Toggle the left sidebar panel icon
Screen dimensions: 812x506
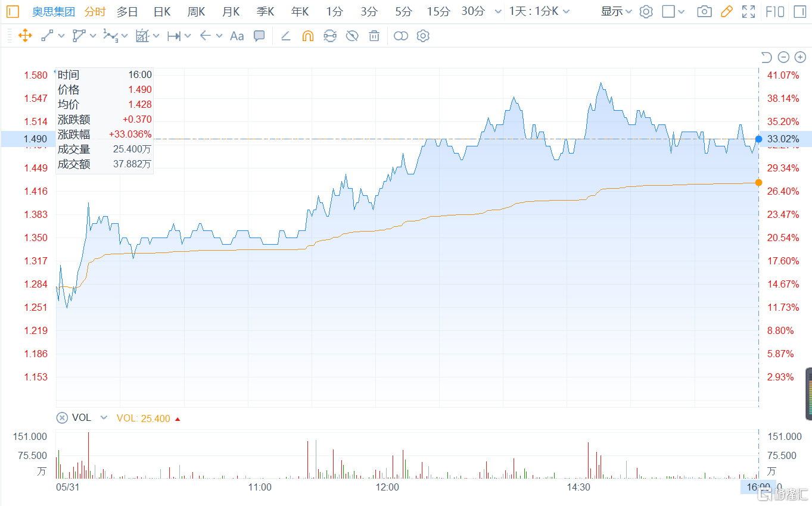[13, 11]
